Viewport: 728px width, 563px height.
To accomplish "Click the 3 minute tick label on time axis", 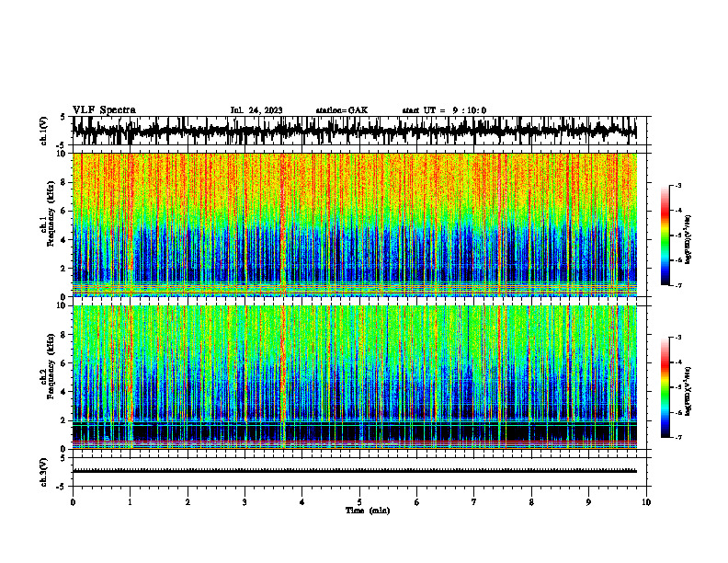I will click(x=245, y=502).
